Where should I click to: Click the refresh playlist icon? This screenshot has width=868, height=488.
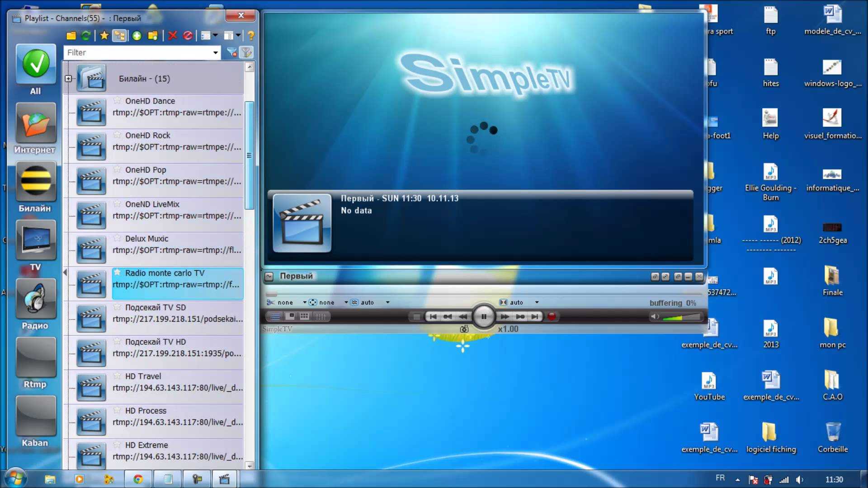(86, 35)
